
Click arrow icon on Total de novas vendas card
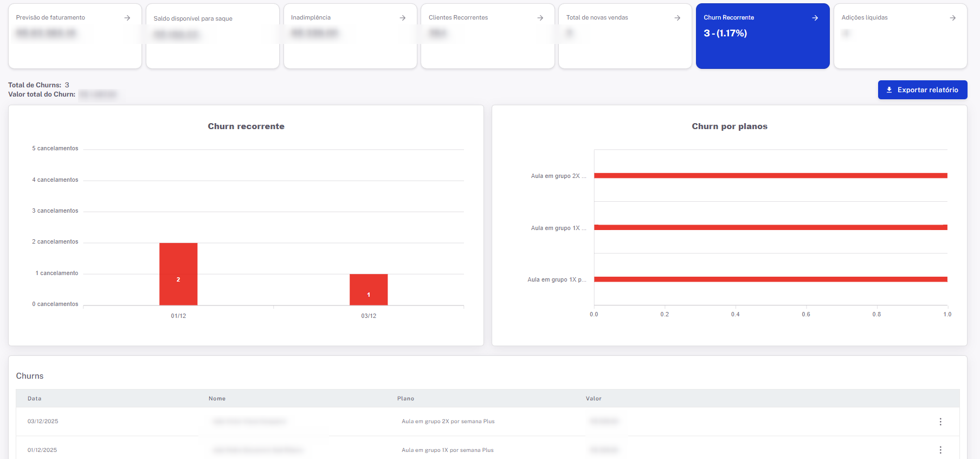coord(677,18)
